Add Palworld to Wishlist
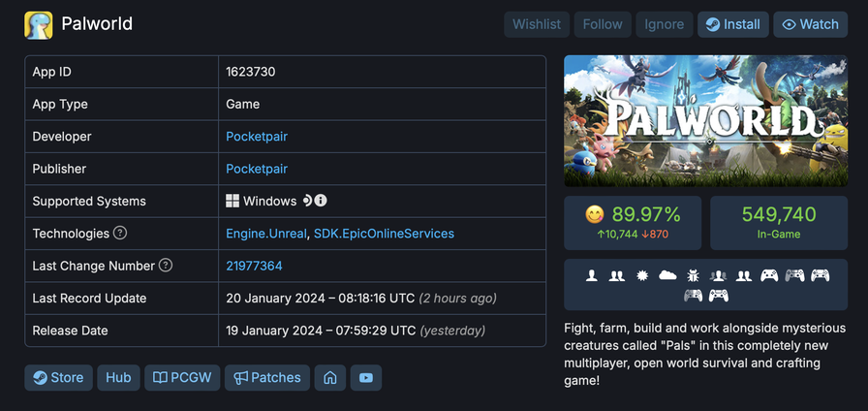Screen dimensions: 868x411 pyautogui.click(x=536, y=24)
